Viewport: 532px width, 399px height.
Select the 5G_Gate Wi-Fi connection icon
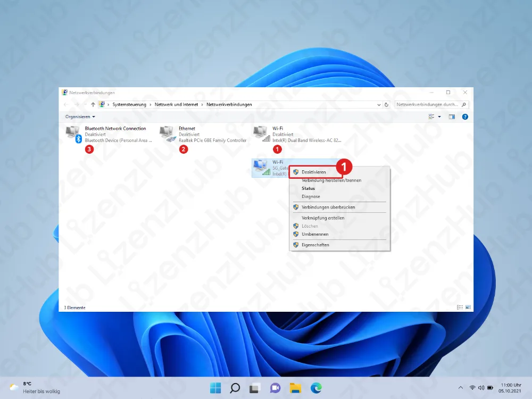[x=261, y=168]
